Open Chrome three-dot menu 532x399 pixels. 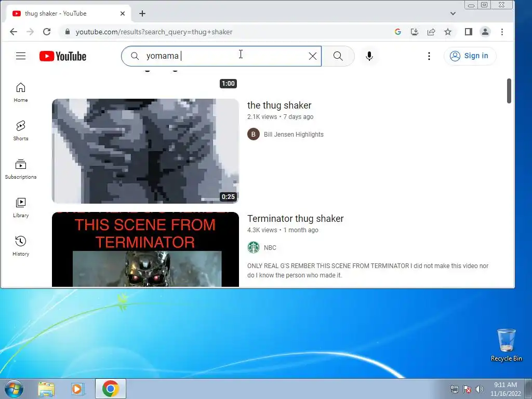tap(502, 32)
